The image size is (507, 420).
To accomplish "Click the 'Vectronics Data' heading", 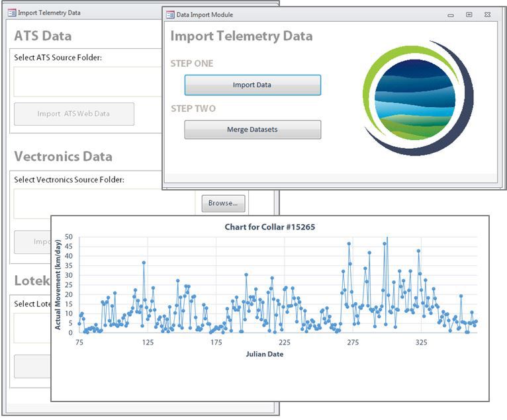I will (63, 156).
